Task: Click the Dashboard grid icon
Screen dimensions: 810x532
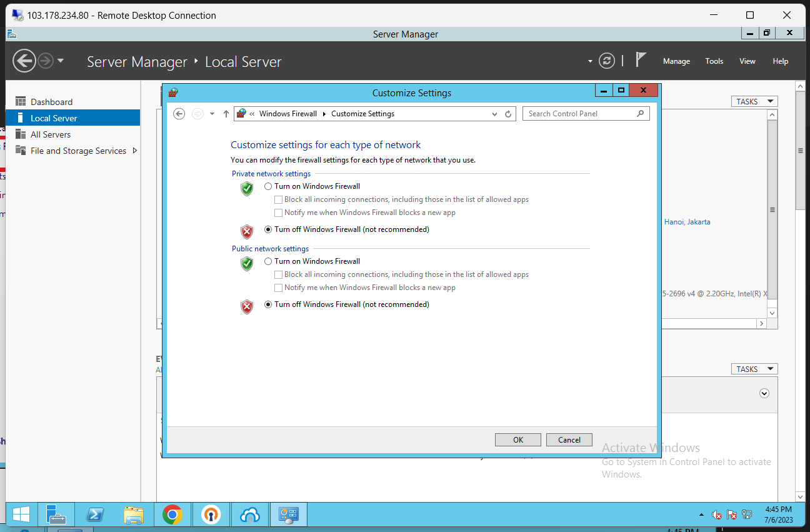Action: point(21,101)
